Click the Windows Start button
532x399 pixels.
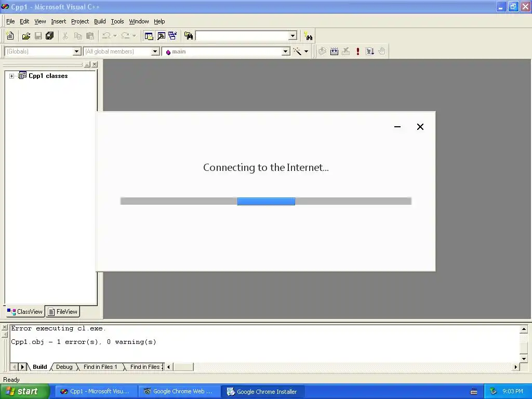coord(24,392)
